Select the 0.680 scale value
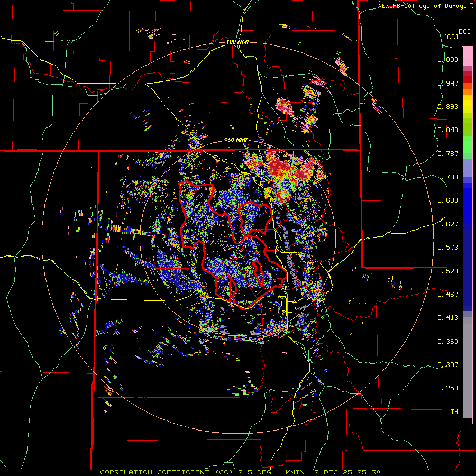 448,200
